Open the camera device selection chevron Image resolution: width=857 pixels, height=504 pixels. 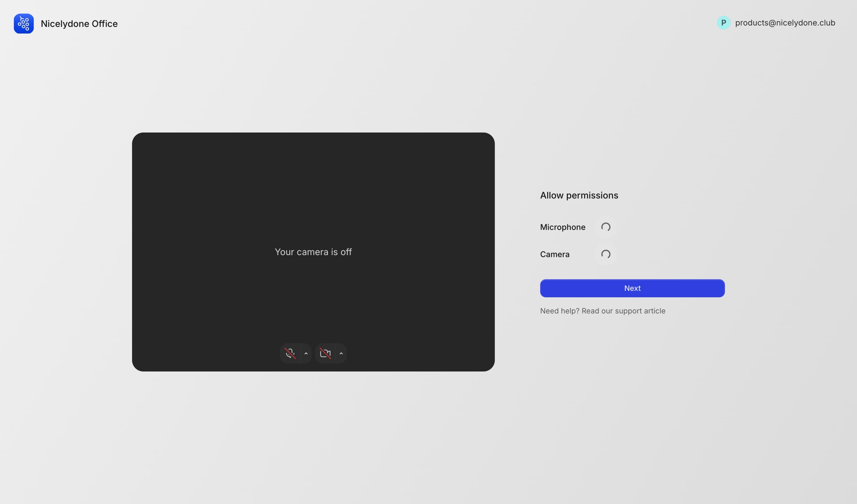341,353
